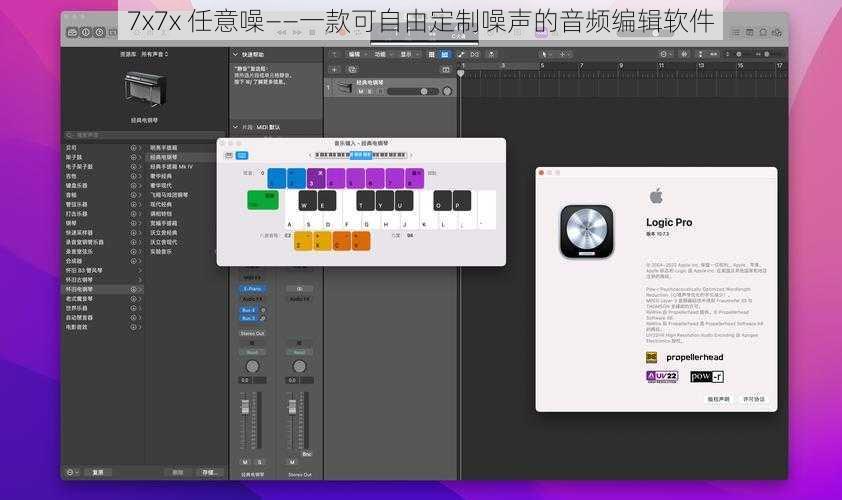Expand the 吉他 category arrow in library
Image resolution: width=842 pixels, height=500 pixels.
140,176
